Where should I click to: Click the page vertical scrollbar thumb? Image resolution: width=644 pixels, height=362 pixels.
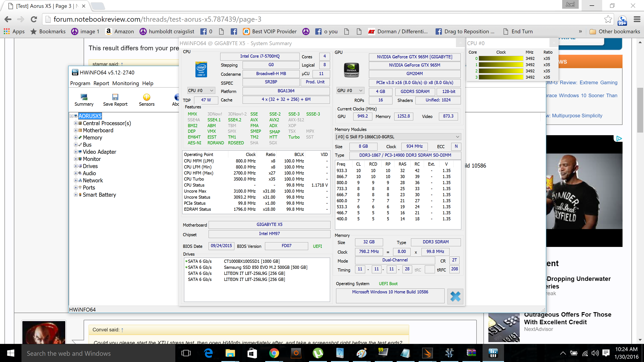(640, 110)
